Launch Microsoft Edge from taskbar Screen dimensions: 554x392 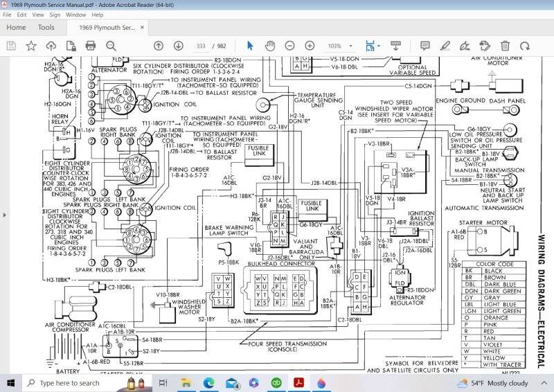coord(209,383)
